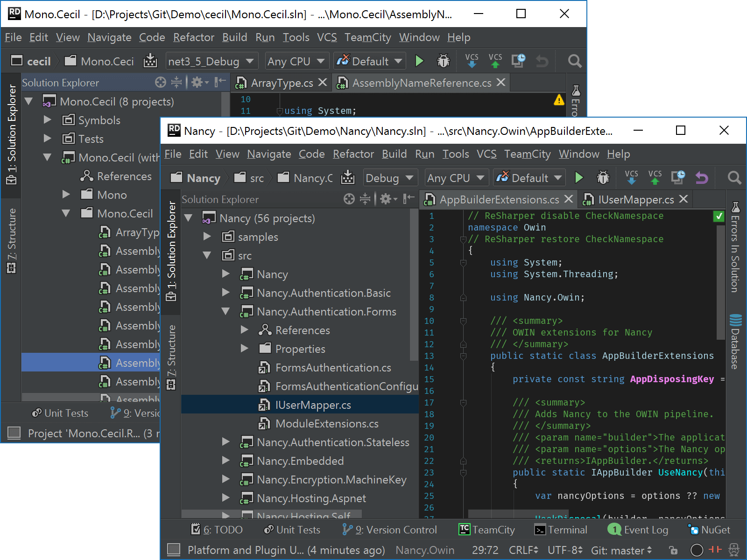Open 6: TODO tool window button
This screenshot has height=560, width=747.
point(217,530)
